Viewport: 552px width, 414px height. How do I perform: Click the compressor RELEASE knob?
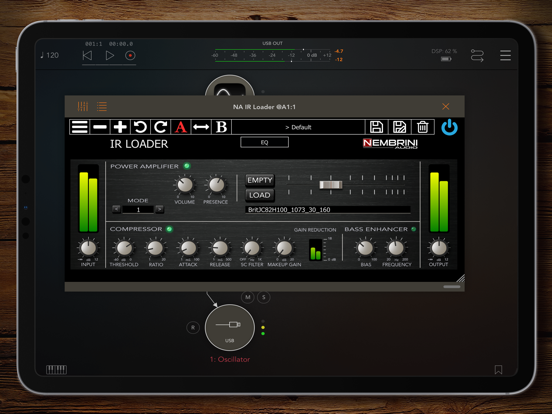(x=220, y=248)
